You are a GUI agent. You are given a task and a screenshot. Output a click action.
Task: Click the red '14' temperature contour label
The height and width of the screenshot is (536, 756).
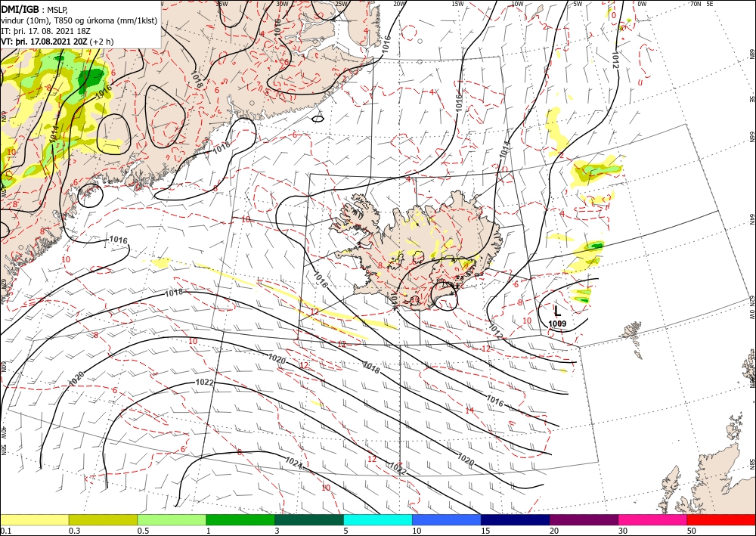pyautogui.click(x=469, y=411)
